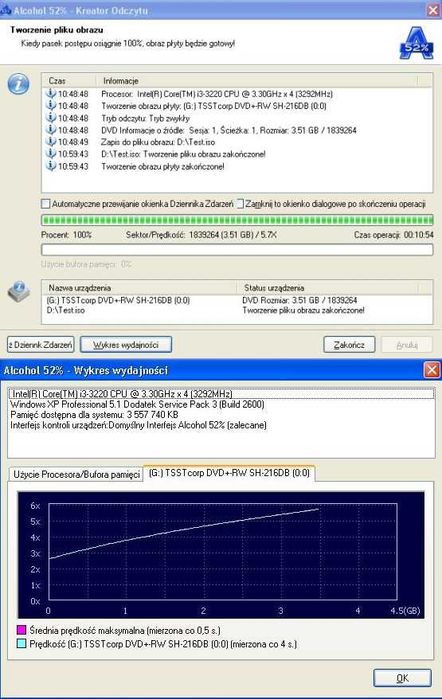Image resolution: width=442 pixels, height=699 pixels.
Task: Click info icon on Tworzenie obrazu płyty zakończone row
Action: (x=51, y=166)
